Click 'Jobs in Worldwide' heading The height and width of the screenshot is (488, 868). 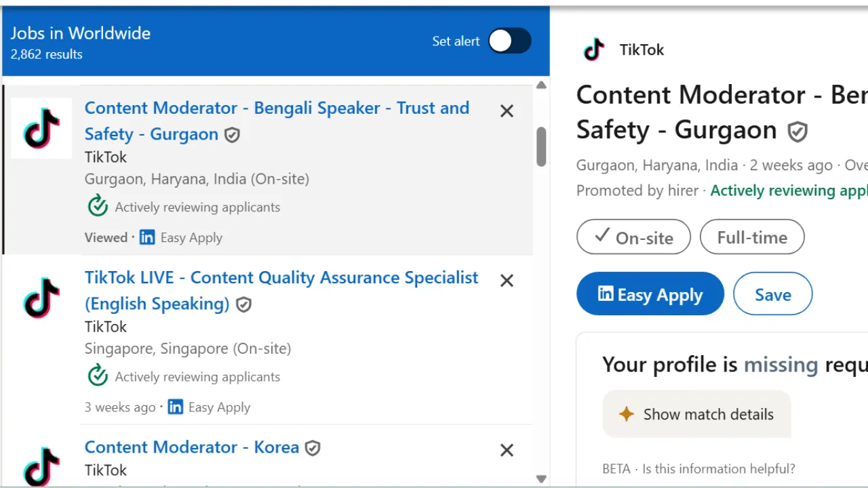(81, 33)
